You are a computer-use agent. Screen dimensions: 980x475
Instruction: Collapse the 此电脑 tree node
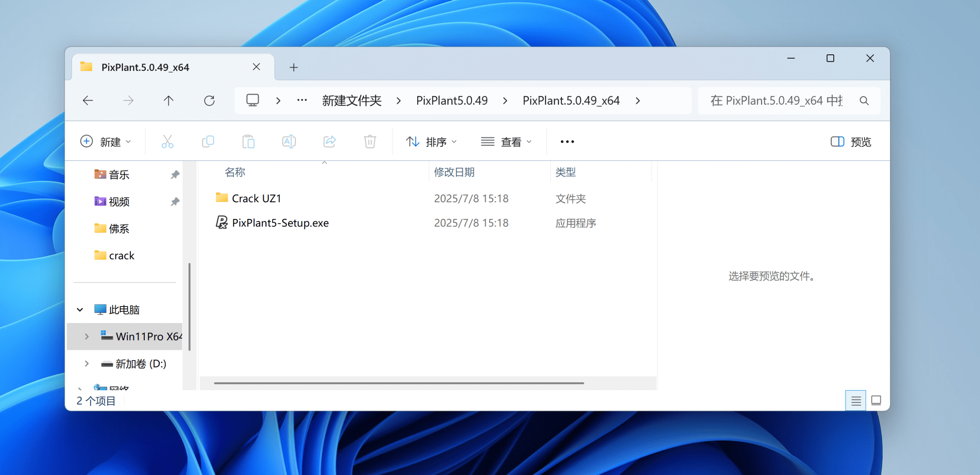(80, 310)
